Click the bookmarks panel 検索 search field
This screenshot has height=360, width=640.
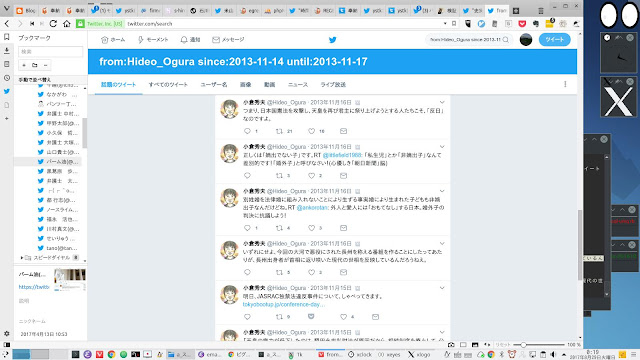click(x=51, y=51)
